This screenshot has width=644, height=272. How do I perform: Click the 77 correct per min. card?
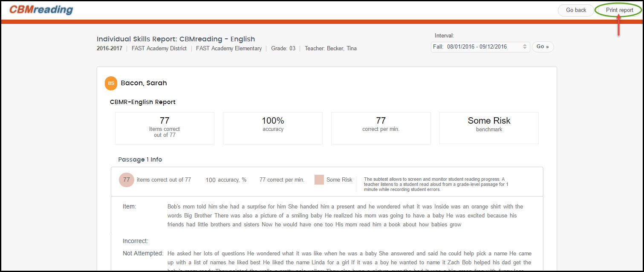point(381,128)
